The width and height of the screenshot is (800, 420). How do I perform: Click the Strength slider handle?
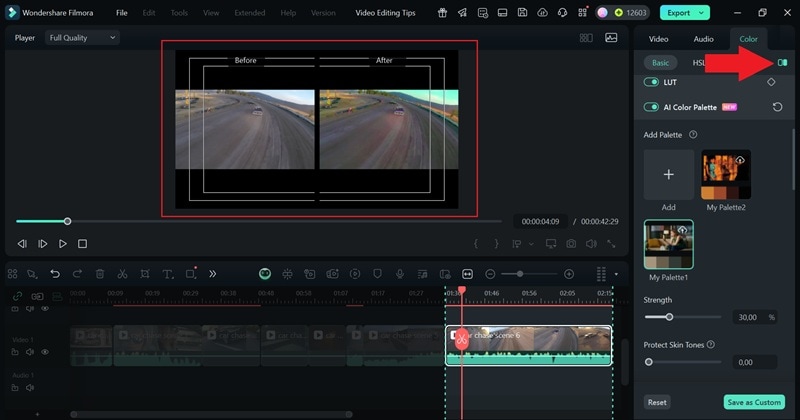669,317
